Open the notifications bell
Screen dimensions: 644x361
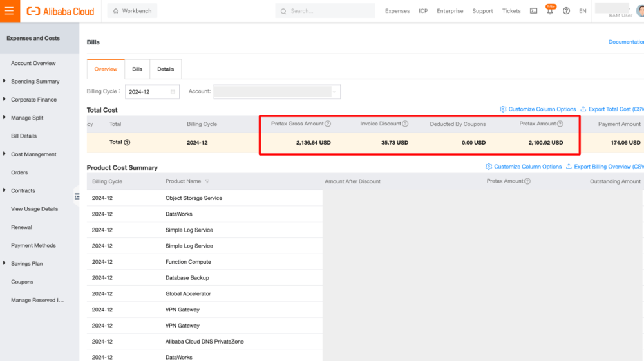[x=550, y=11]
